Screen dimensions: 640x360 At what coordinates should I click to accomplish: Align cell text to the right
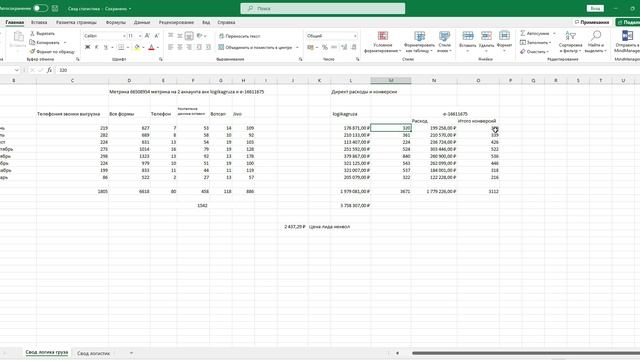tap(189, 47)
